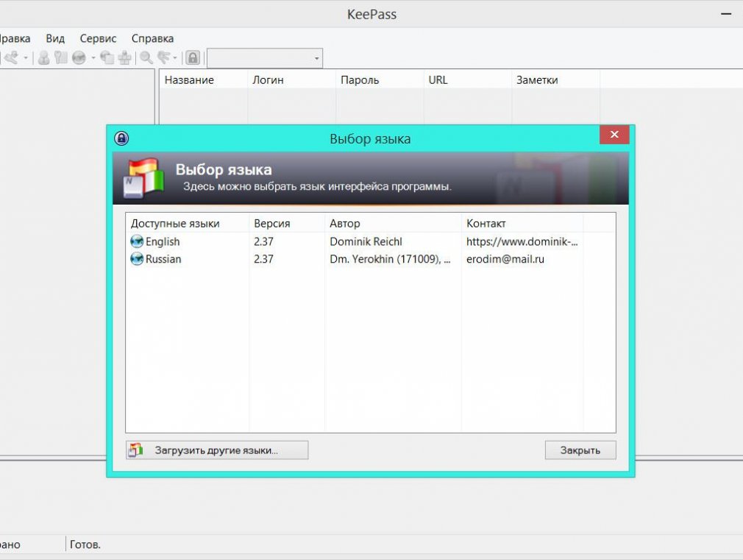Click the Пароль column header
The height and width of the screenshot is (560, 743).
380,79
